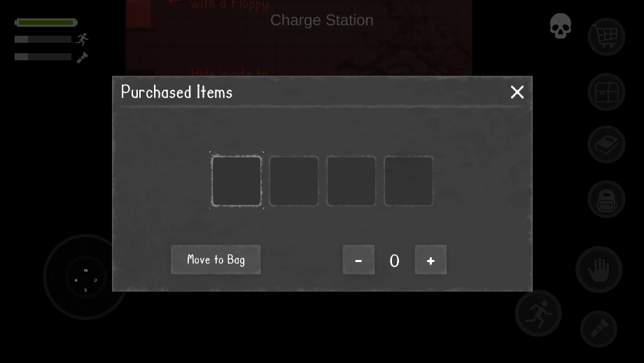
Task: Select the third purchased item slot
Action: pyautogui.click(x=351, y=181)
